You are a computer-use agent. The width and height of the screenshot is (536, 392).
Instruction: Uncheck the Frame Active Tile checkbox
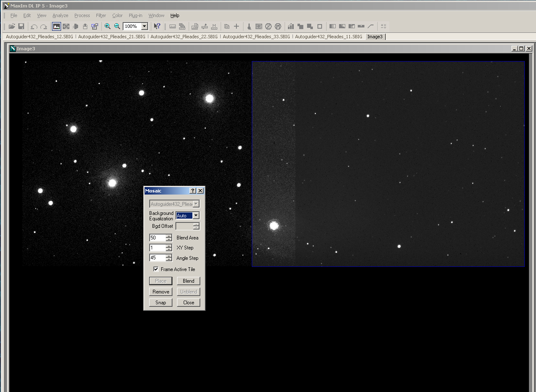point(156,269)
